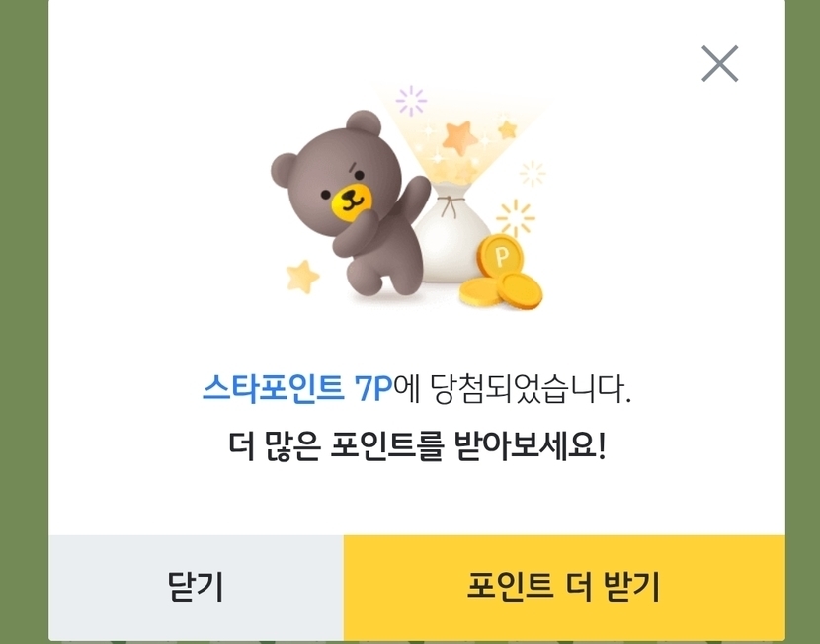Click the purple sparkle burst at the top
Viewport: 820px width, 644px height.
pos(411,101)
